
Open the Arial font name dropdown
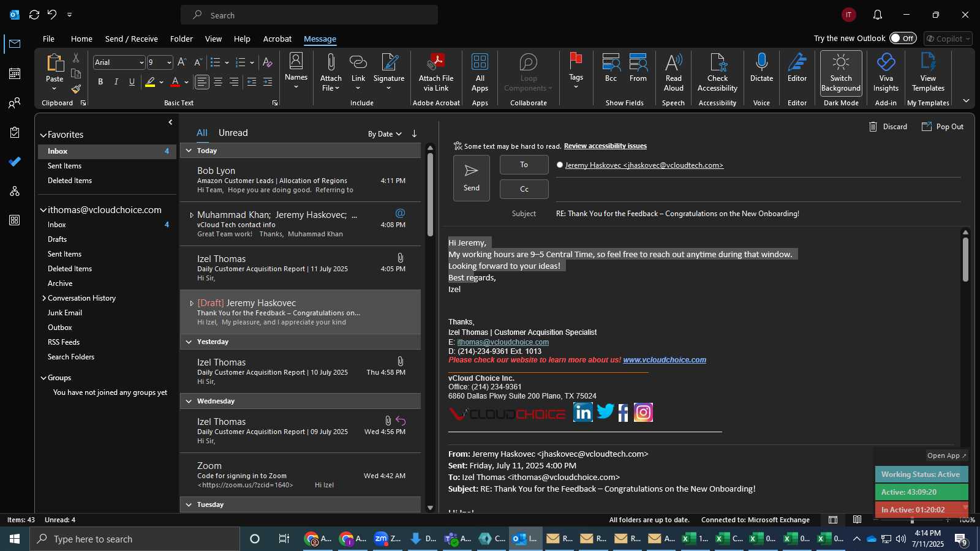tap(141, 62)
